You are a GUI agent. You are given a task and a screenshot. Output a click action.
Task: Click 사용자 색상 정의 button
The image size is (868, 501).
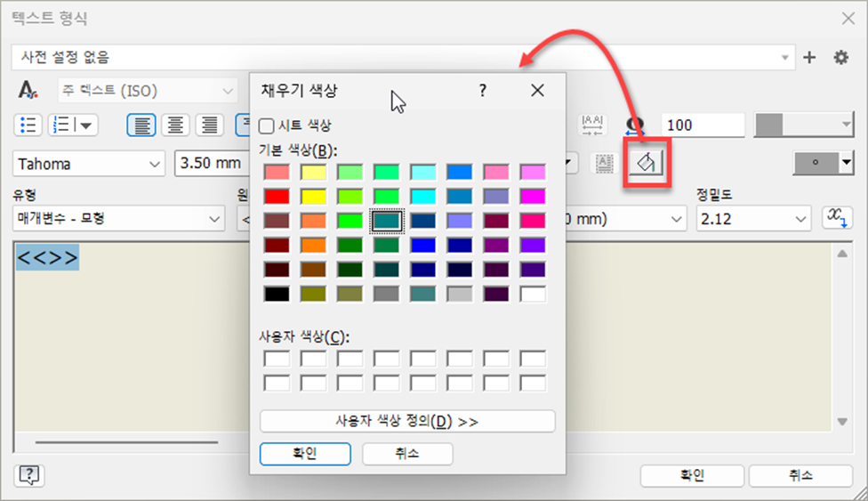[x=407, y=421]
